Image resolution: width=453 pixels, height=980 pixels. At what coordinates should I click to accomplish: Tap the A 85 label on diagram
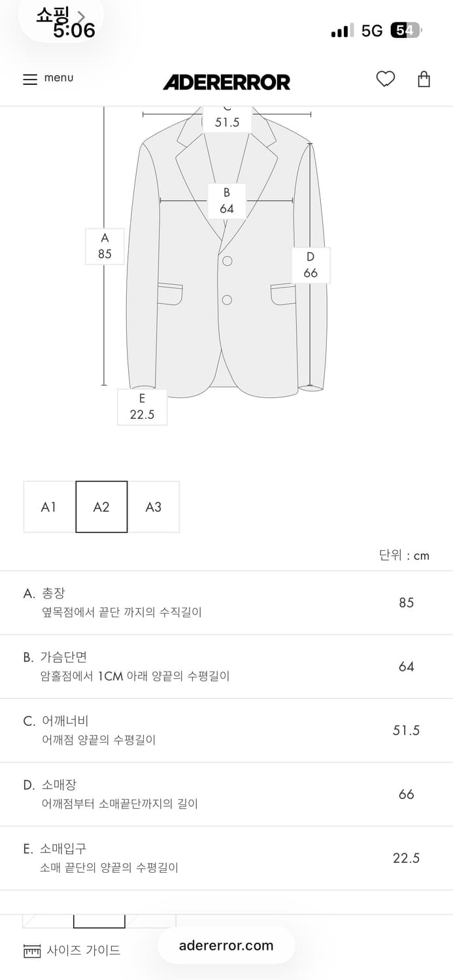click(x=105, y=246)
